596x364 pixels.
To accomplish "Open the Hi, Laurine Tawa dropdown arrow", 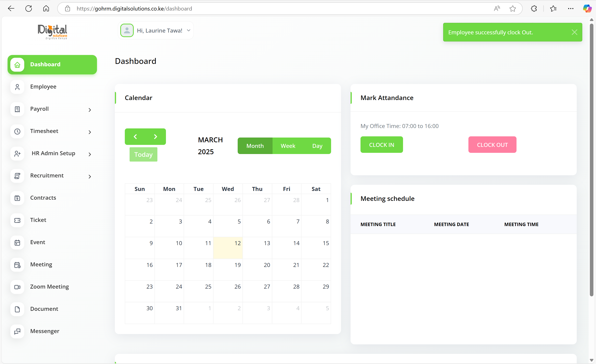I will tap(189, 30).
